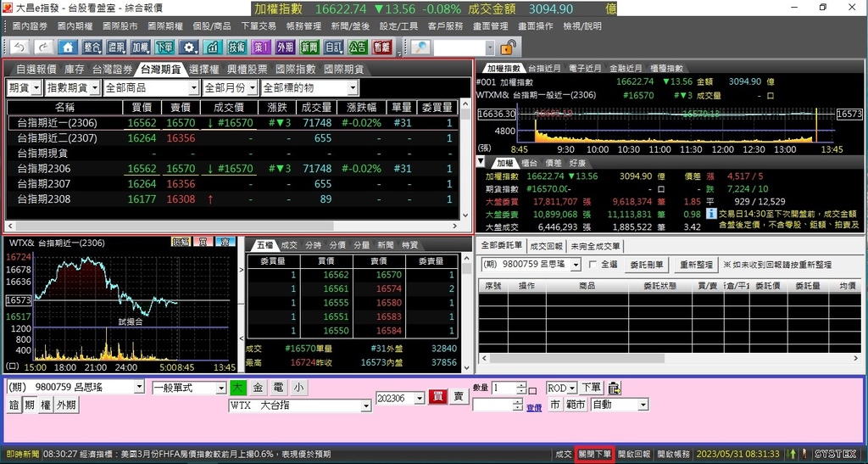Open the green 公告 announcement icon
Screen dimensions: 868x464
[358, 47]
